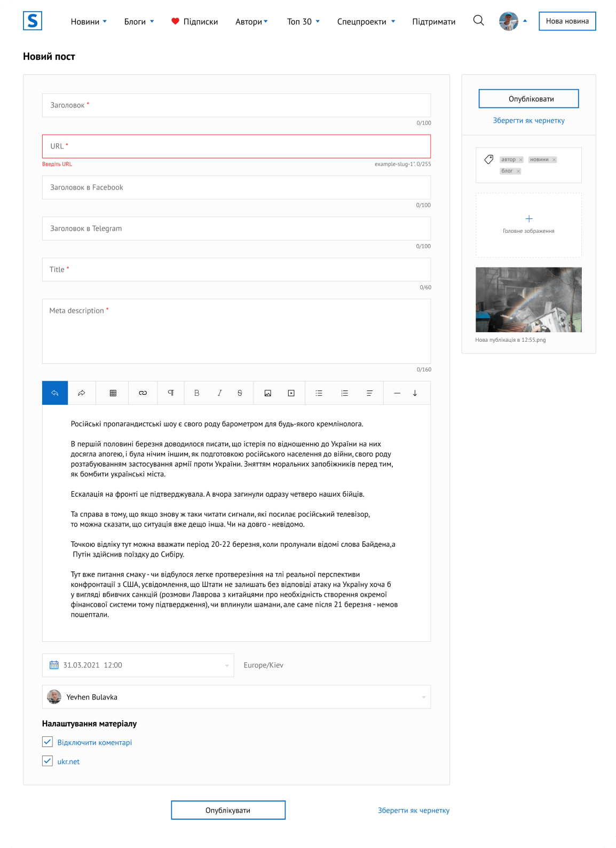Remove the новини tag
This screenshot has height=848, width=616.
(554, 160)
